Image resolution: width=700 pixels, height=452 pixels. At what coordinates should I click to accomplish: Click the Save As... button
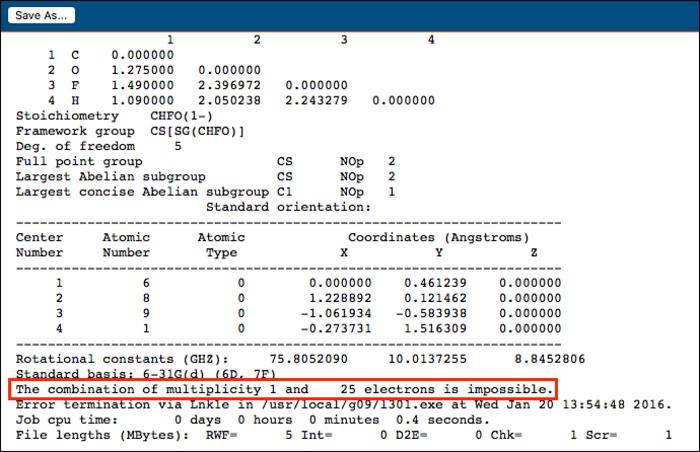point(41,16)
